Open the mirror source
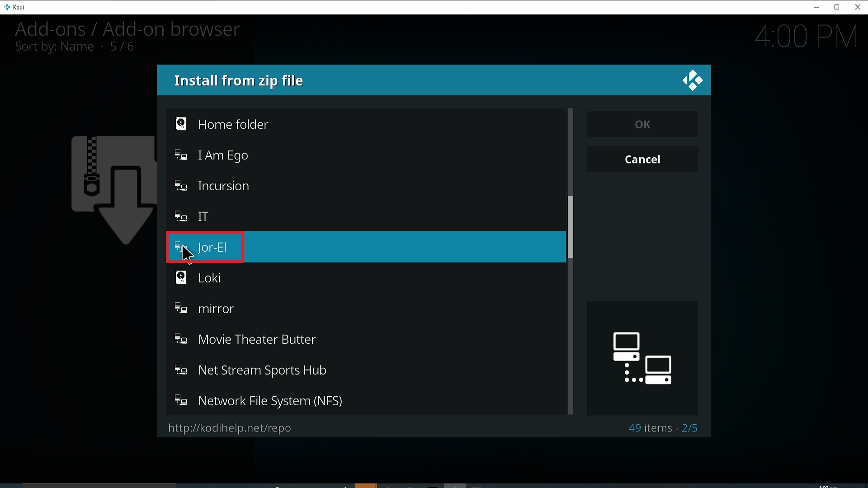The height and width of the screenshot is (488, 868). 366,309
